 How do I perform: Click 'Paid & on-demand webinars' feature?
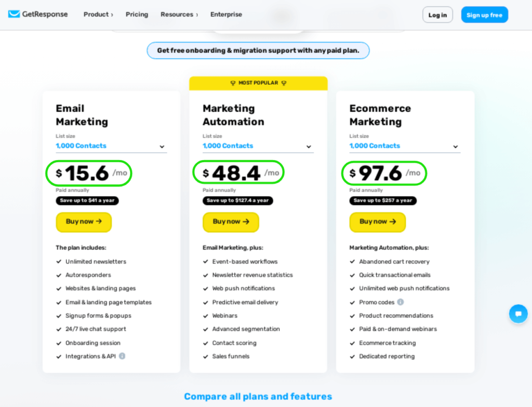398,329
